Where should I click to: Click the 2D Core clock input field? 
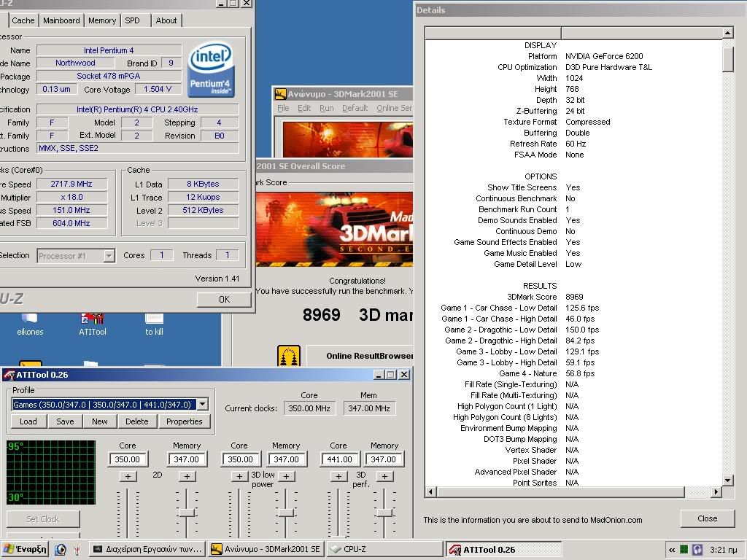point(128,459)
